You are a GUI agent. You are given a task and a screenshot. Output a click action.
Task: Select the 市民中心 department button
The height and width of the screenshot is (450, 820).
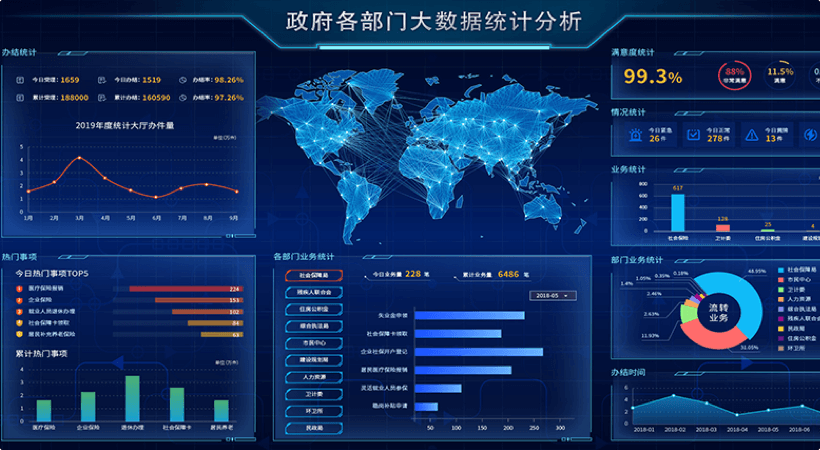coord(313,343)
